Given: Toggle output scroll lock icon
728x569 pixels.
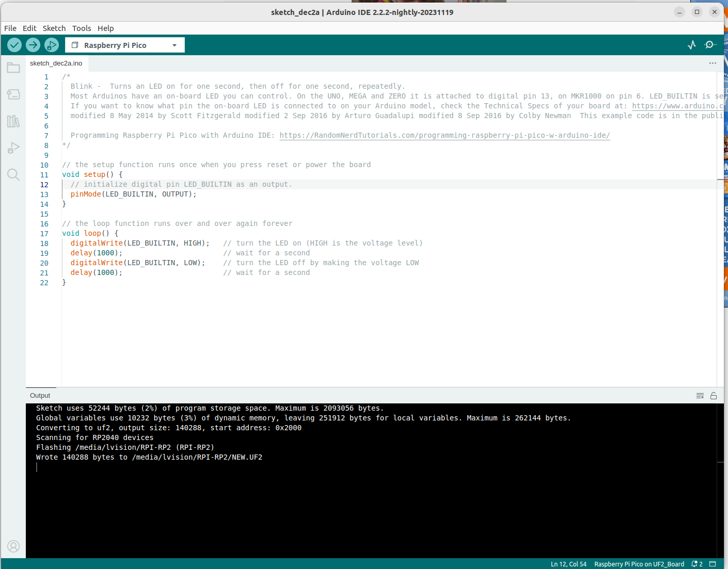Looking at the screenshot, I should [714, 396].
